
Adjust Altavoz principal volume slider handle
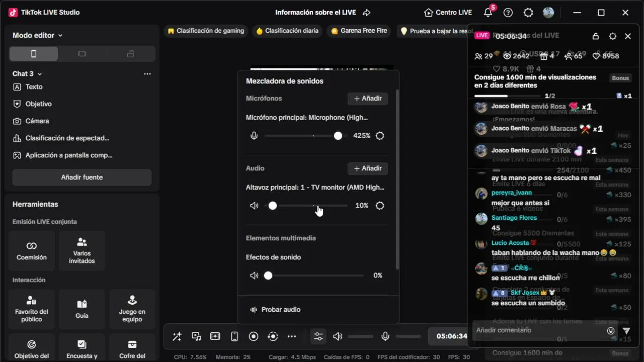pyautogui.click(x=273, y=206)
